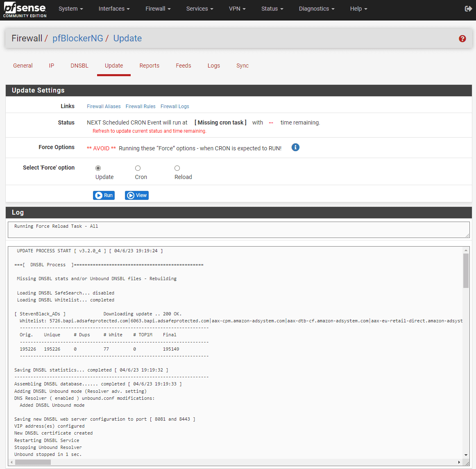Viewport: 476px width, 469px height.
Task: Switch to the General tab
Action: [x=23, y=66]
